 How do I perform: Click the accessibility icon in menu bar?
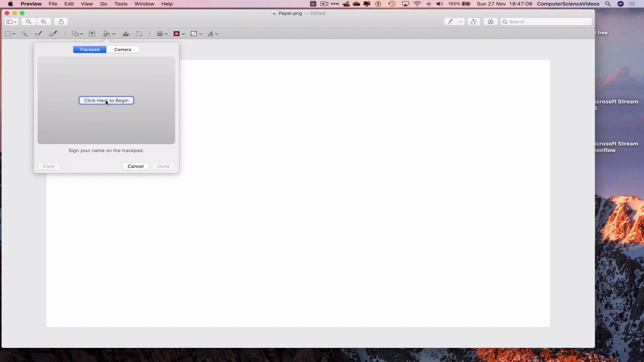(x=378, y=4)
